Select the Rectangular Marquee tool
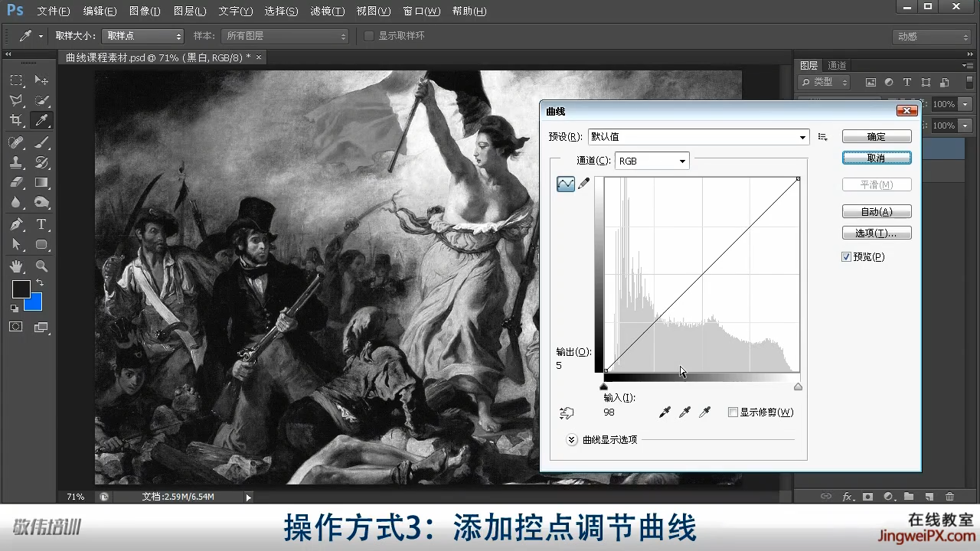The width and height of the screenshot is (980, 551). tap(16, 80)
